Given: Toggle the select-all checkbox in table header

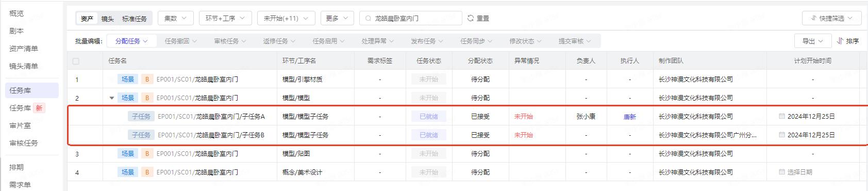Looking at the screenshot, I should click(x=76, y=61).
